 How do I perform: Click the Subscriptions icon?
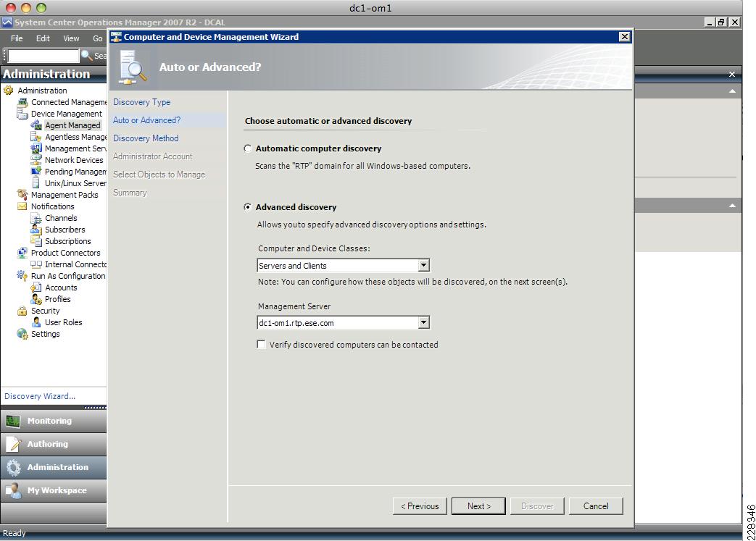[x=36, y=241]
